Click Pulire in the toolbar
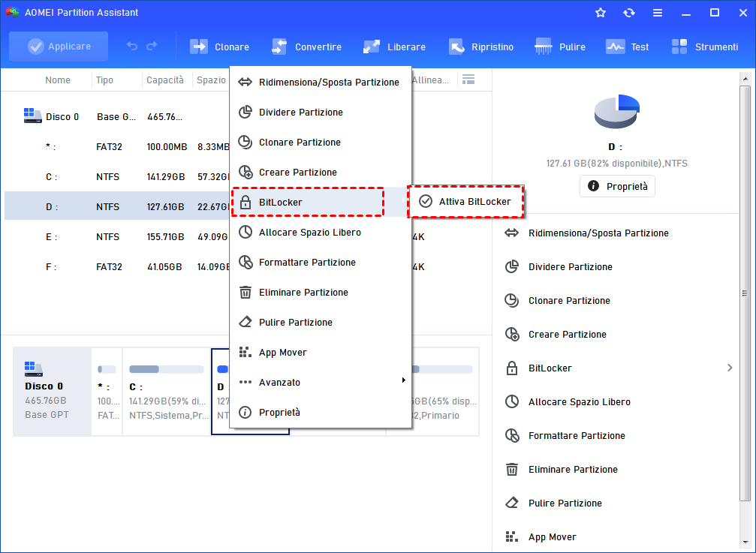 click(x=560, y=47)
